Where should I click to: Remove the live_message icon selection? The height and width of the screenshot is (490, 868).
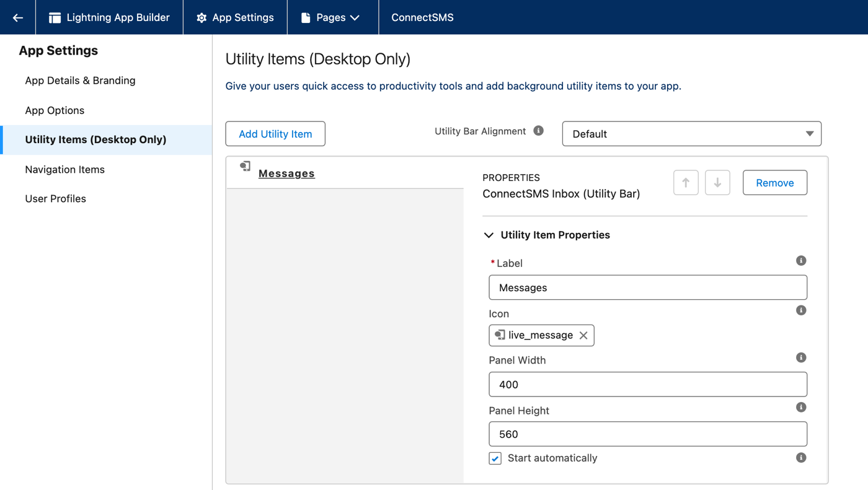[x=583, y=335]
